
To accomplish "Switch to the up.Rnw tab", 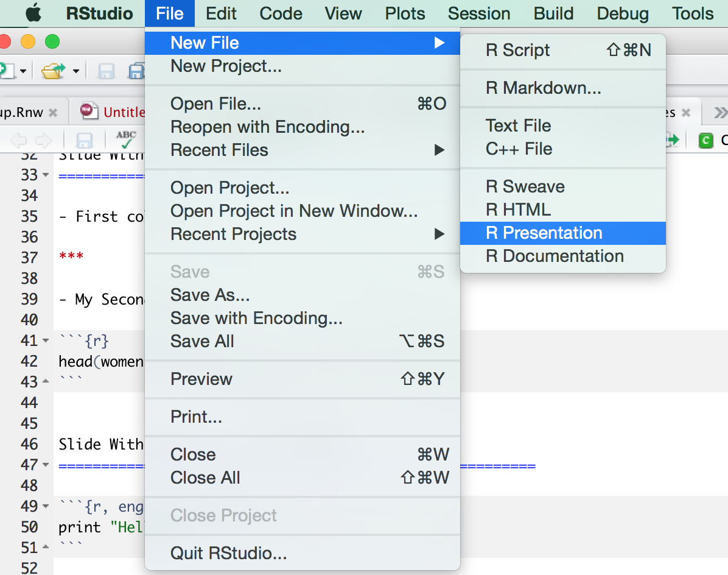I will pos(21,113).
